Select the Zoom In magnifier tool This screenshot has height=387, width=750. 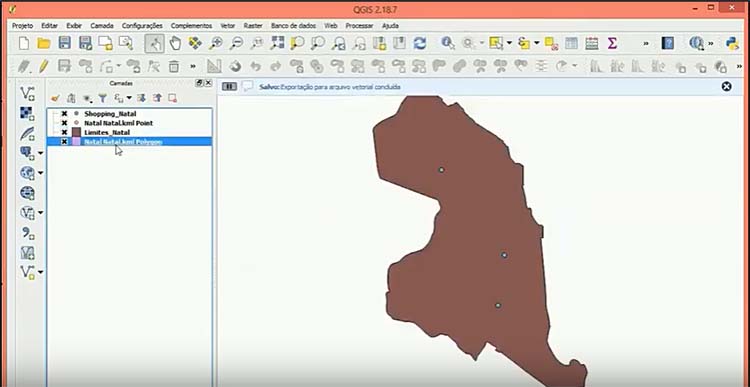(x=216, y=44)
